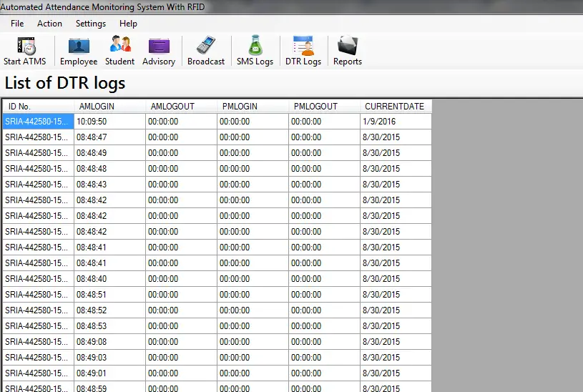Image resolution: width=583 pixels, height=392 pixels.
Task: Select the AMLOGIN cell 08:48:43
Action: (x=109, y=185)
